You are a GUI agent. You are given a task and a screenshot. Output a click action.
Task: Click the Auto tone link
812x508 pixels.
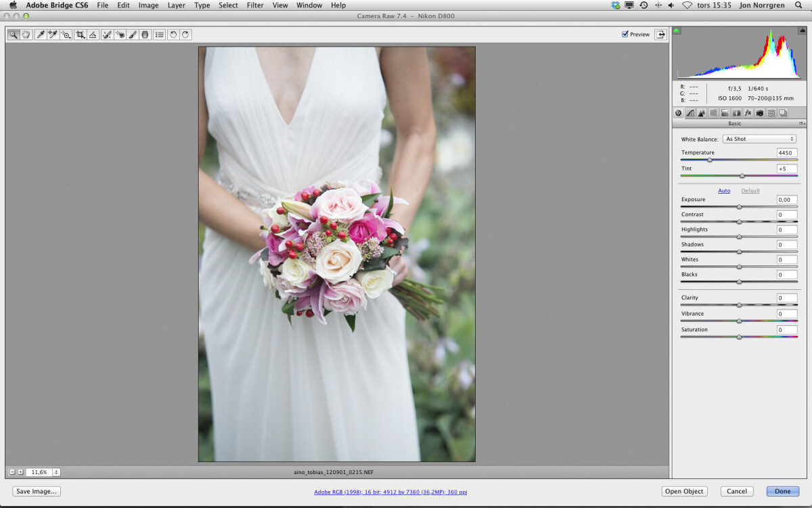(x=724, y=191)
